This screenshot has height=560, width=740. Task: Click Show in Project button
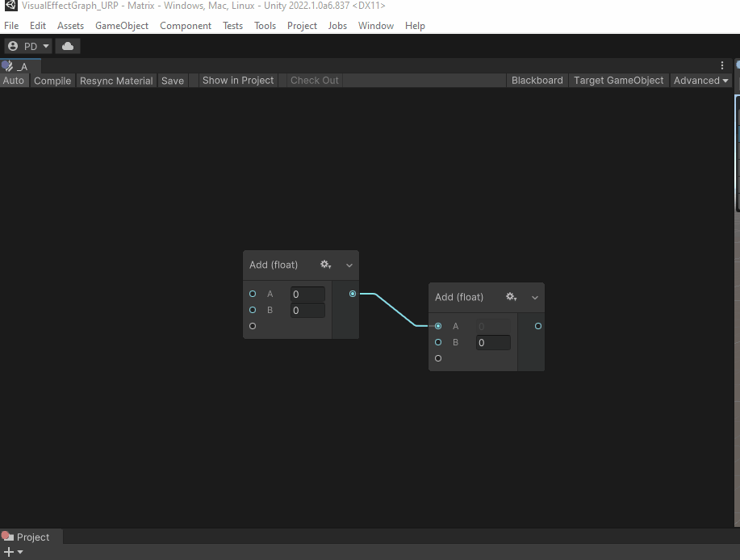238,81
